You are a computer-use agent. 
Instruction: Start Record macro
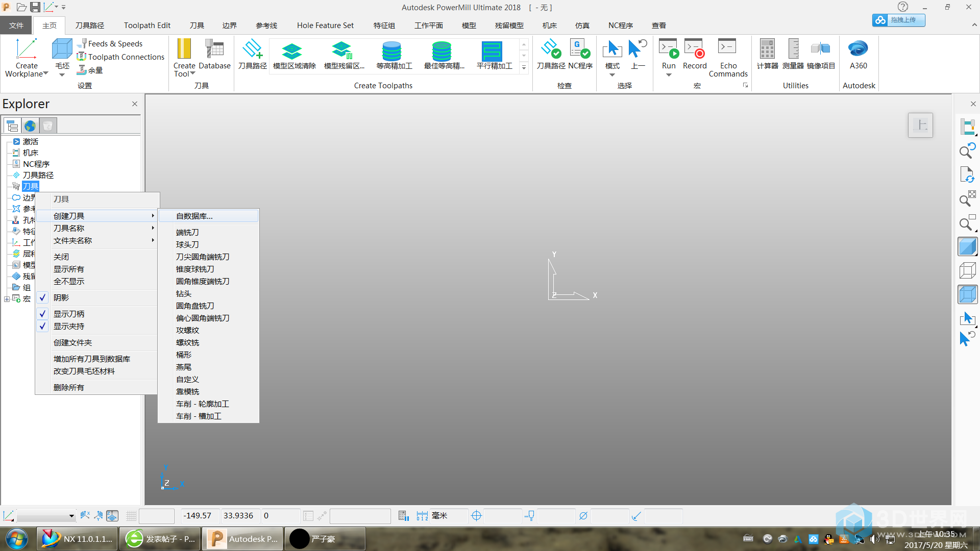click(x=695, y=54)
